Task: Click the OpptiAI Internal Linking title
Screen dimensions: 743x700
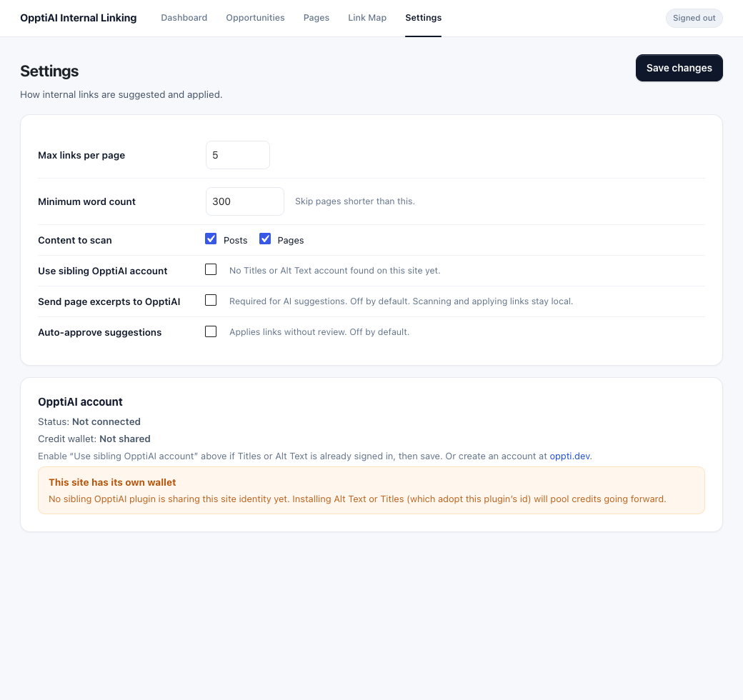Action: pos(78,18)
